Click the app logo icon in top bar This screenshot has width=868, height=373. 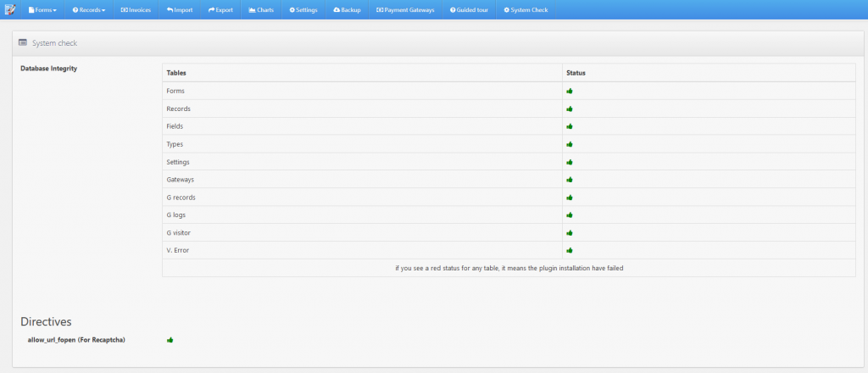[x=9, y=9]
